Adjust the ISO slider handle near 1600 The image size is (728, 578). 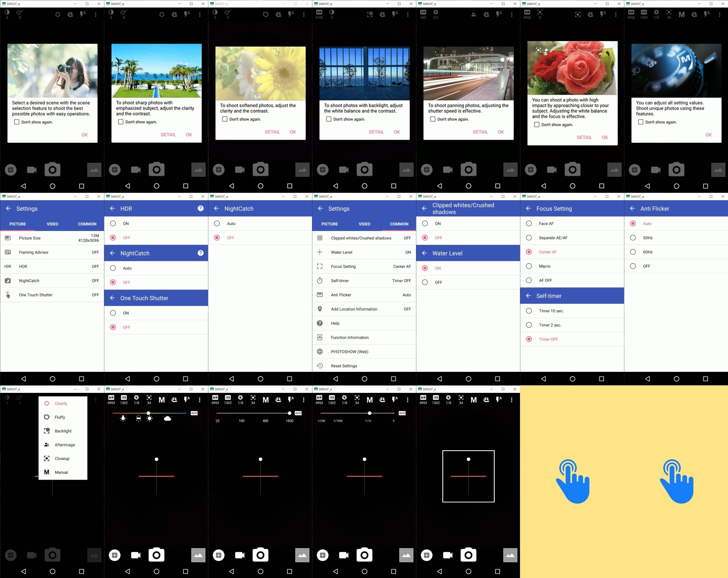(x=289, y=413)
